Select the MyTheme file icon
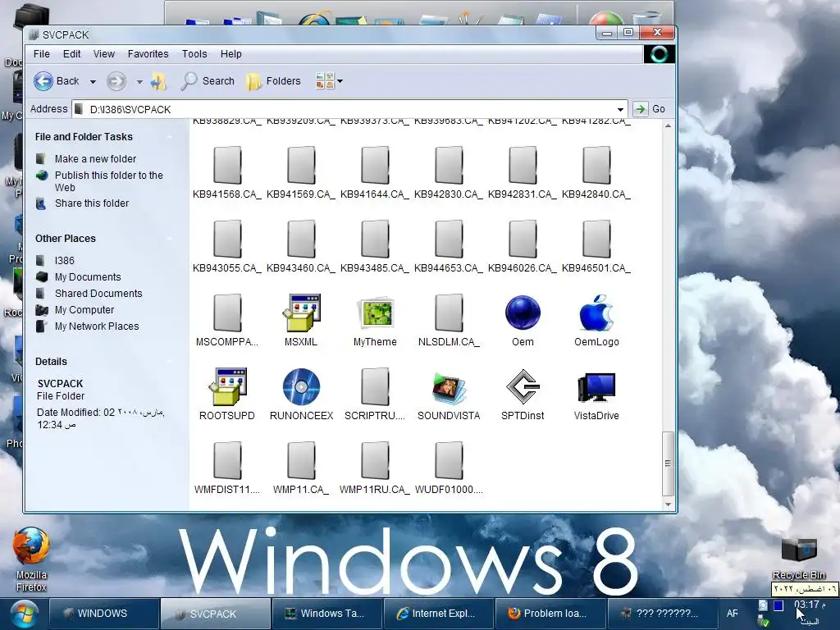Image resolution: width=840 pixels, height=630 pixels. [x=375, y=313]
